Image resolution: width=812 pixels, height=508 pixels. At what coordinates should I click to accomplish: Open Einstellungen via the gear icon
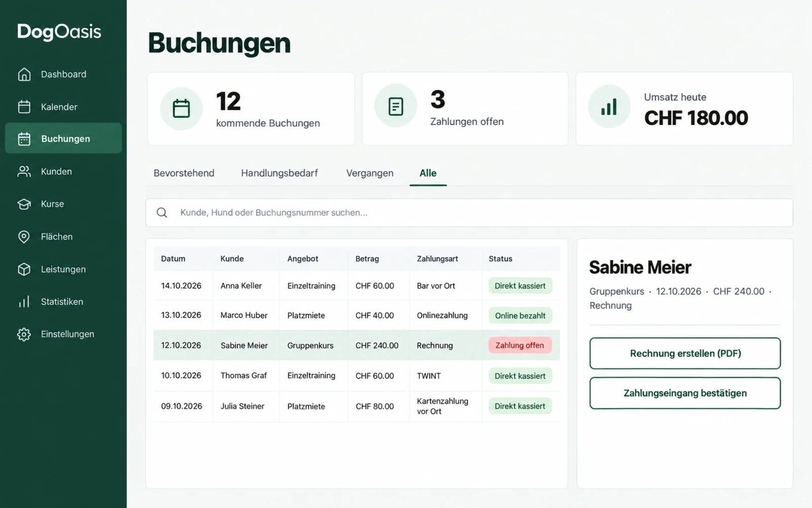pos(24,334)
